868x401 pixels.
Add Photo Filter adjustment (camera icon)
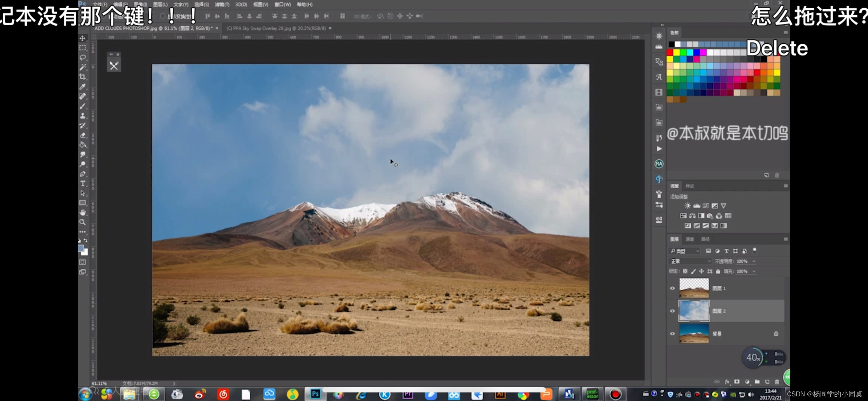click(x=710, y=216)
